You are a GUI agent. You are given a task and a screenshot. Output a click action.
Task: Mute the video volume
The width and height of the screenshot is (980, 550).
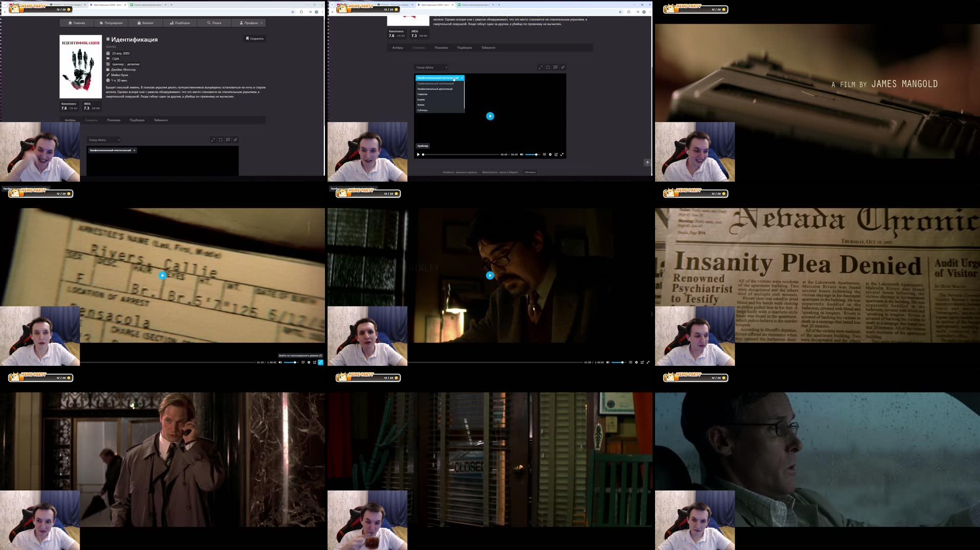click(x=521, y=154)
